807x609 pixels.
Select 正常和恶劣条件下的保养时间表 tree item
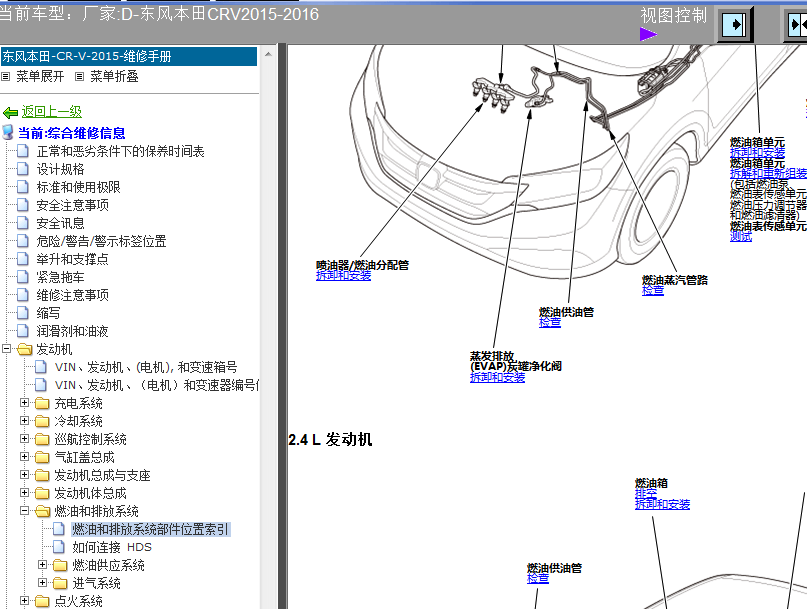(x=120, y=151)
